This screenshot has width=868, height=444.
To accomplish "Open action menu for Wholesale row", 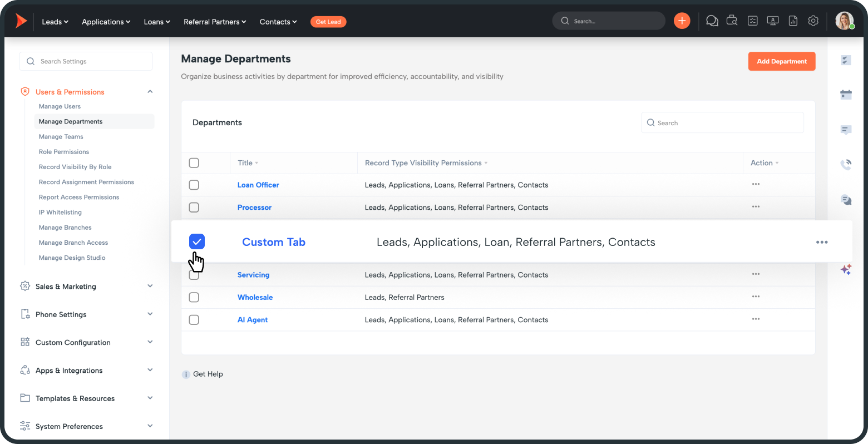I will (756, 297).
